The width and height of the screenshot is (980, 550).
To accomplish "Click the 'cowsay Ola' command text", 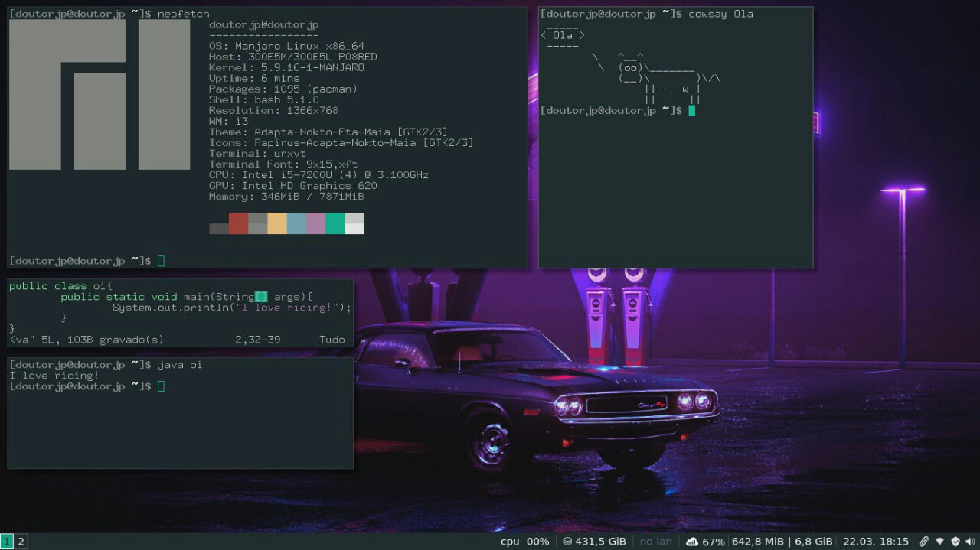I will pos(720,14).
